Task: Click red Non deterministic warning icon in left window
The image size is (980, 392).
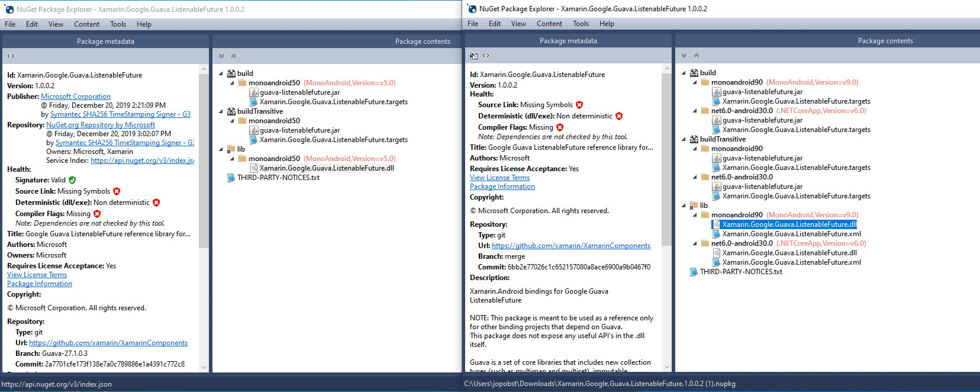Action: pyautogui.click(x=156, y=203)
